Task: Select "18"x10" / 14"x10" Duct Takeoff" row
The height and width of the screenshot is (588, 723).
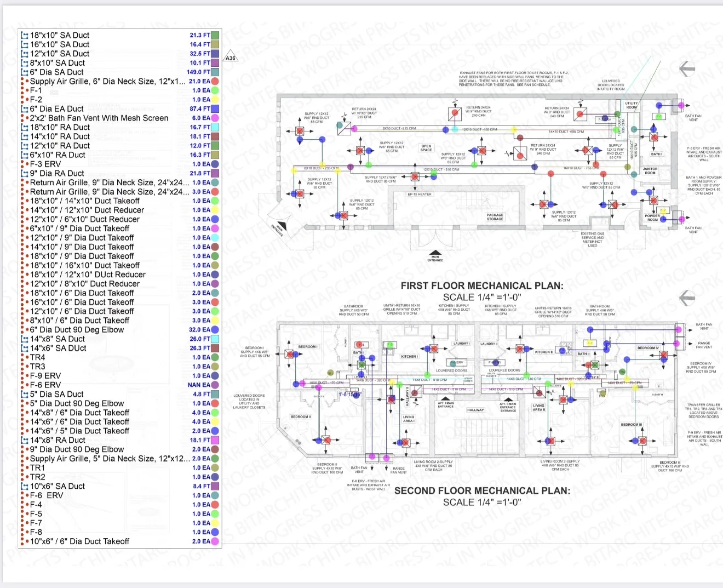Action: point(120,201)
